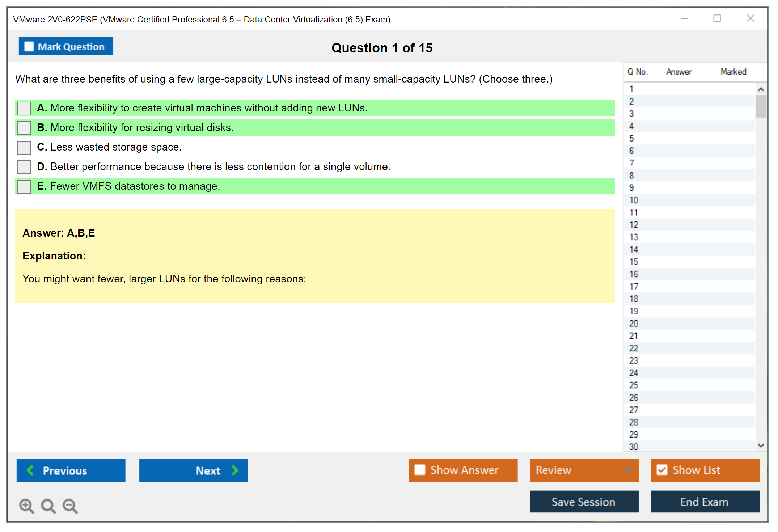
Task: Click the reset zoom magnifier icon
Action: tap(48, 506)
